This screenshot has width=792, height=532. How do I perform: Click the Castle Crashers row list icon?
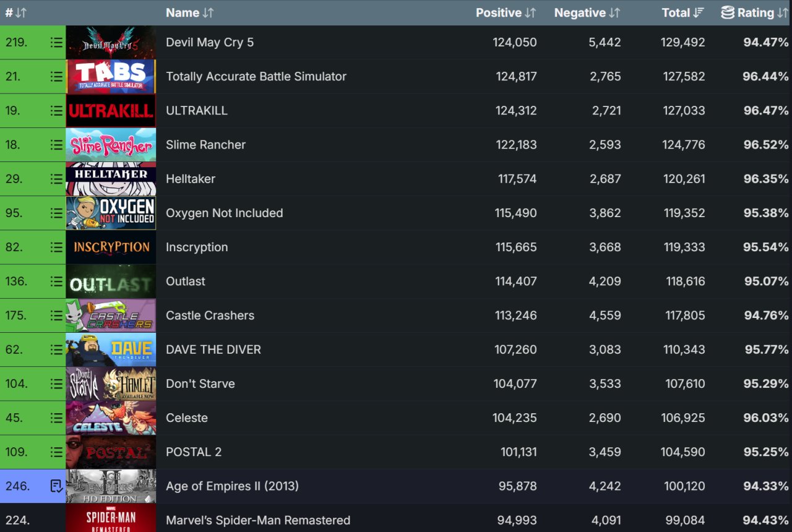point(56,315)
